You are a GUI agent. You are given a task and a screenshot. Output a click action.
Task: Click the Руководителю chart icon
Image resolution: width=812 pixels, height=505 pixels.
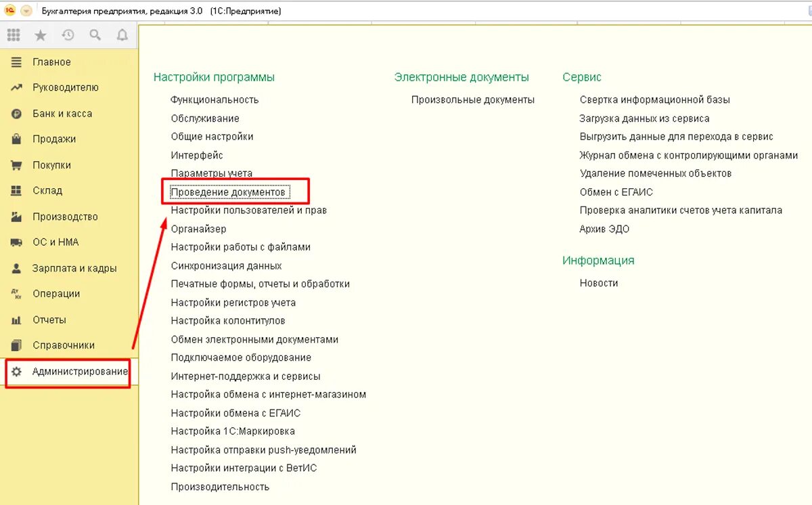coord(17,87)
